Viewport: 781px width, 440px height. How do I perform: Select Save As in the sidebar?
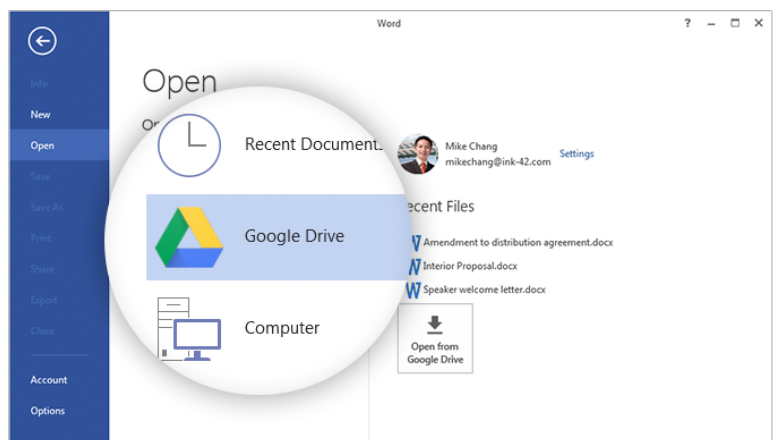click(46, 207)
